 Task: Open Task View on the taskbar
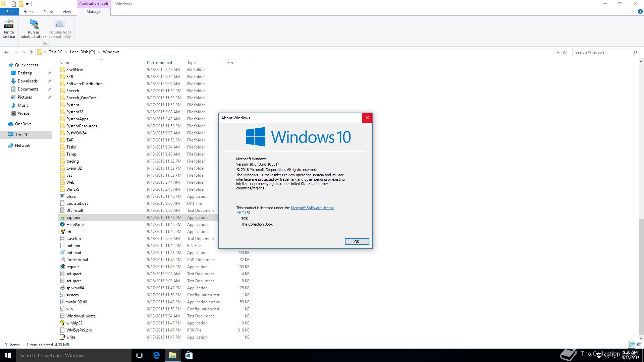click(x=140, y=355)
